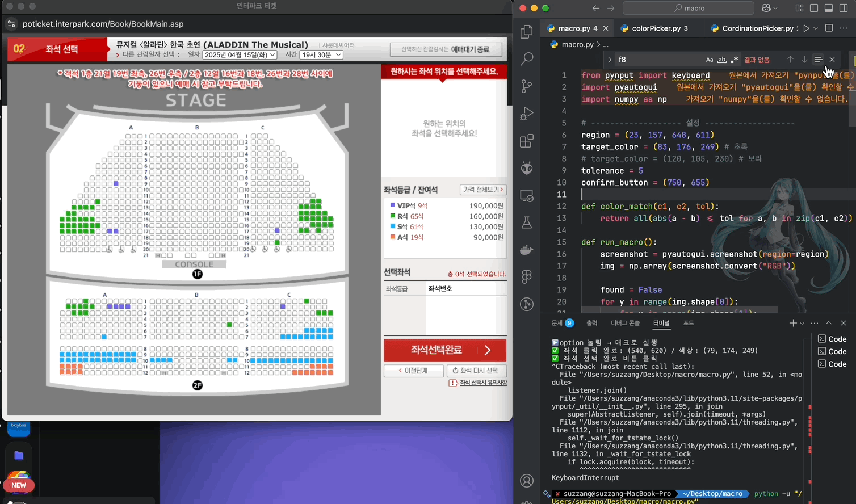
Task: Open the 디버그 콘솔 tab
Action: click(x=625, y=323)
